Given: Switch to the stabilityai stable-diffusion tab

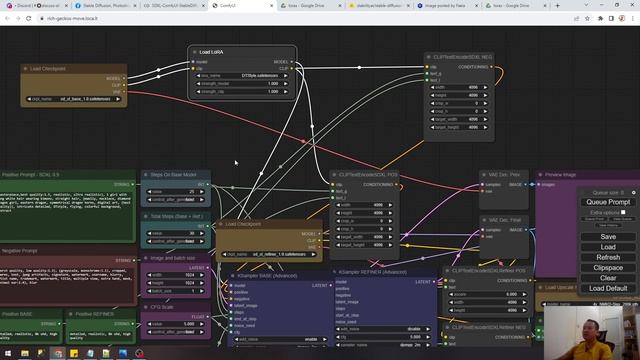Looking at the screenshot, I should point(380,6).
